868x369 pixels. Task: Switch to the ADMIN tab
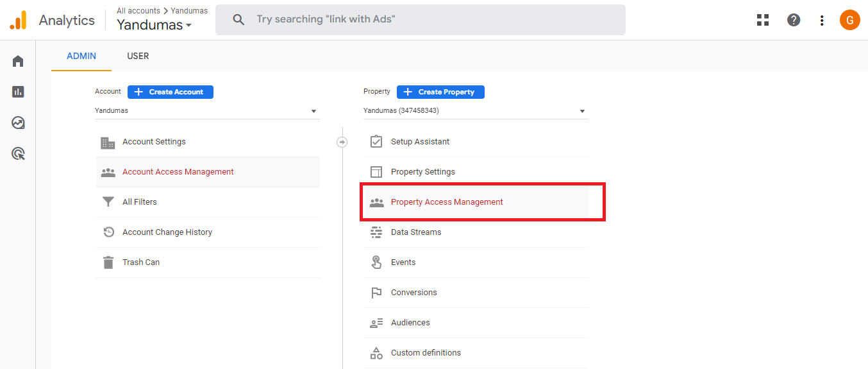coord(81,56)
